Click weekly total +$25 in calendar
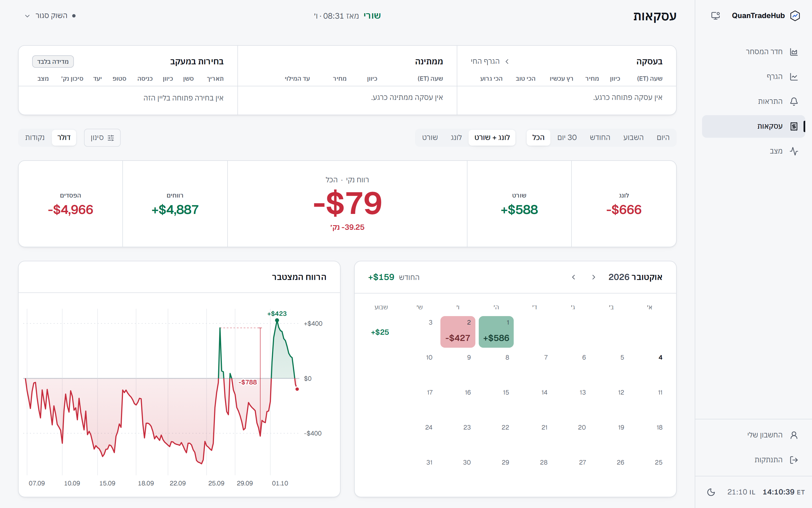Viewport: 812px width, 508px height. click(380, 332)
